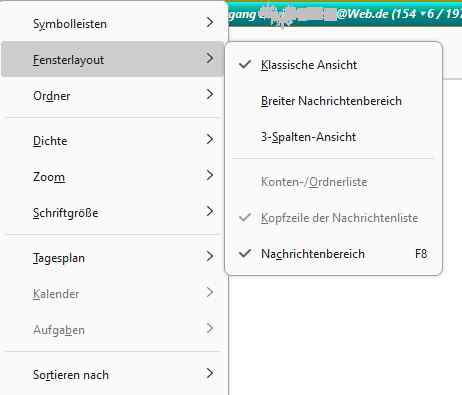
Task: Expand the Ordner submenu chevron
Action: tap(210, 95)
